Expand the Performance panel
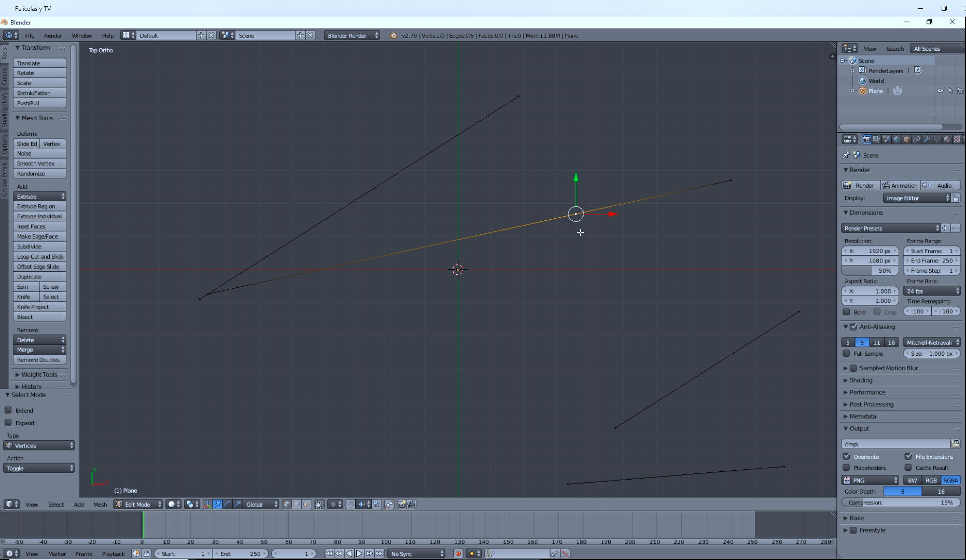966x560 pixels. tap(867, 392)
